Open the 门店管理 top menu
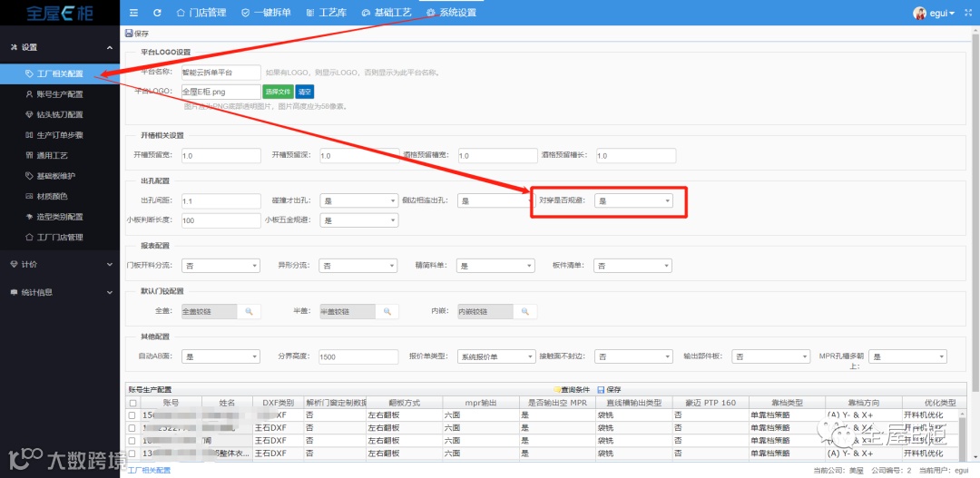 [x=201, y=13]
